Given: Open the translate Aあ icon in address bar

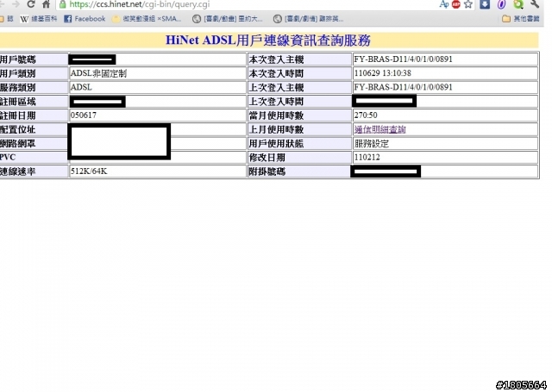Looking at the screenshot, I should click(444, 4).
